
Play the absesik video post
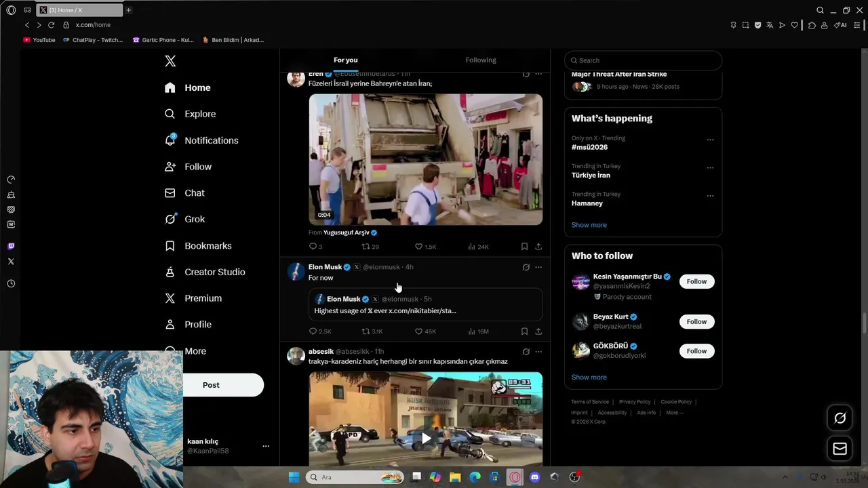[426, 438]
